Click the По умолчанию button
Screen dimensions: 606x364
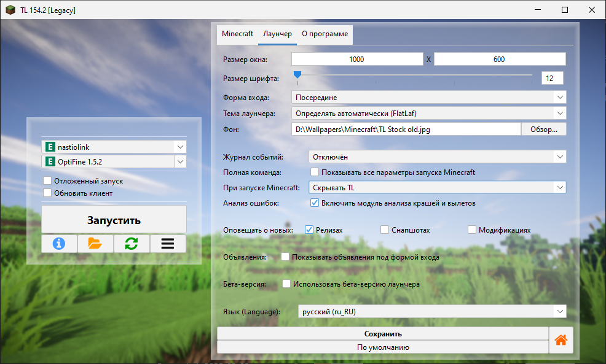(x=383, y=347)
